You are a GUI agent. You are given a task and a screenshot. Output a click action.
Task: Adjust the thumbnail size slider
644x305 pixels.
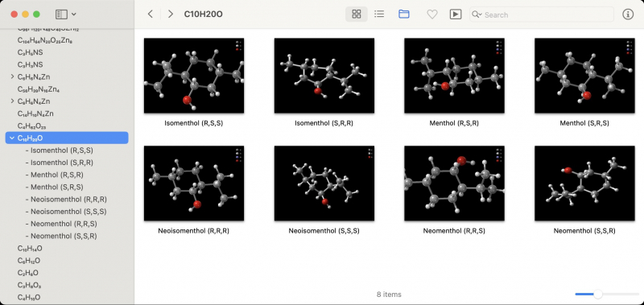click(598, 294)
